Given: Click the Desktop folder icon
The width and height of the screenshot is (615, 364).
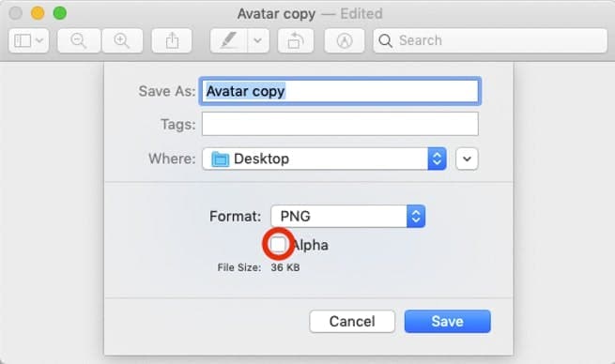Looking at the screenshot, I should coord(220,159).
